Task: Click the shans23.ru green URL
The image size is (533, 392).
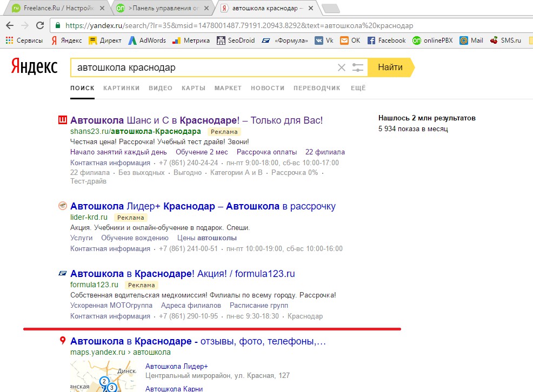Action: click(136, 131)
